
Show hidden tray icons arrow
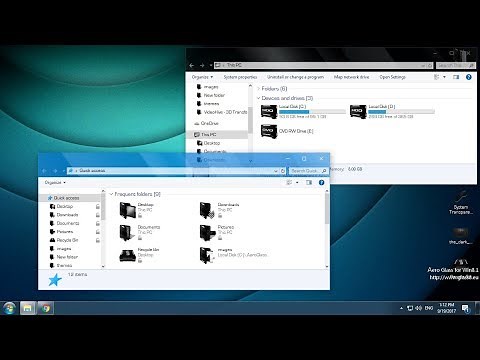pyautogui.click(x=401, y=308)
